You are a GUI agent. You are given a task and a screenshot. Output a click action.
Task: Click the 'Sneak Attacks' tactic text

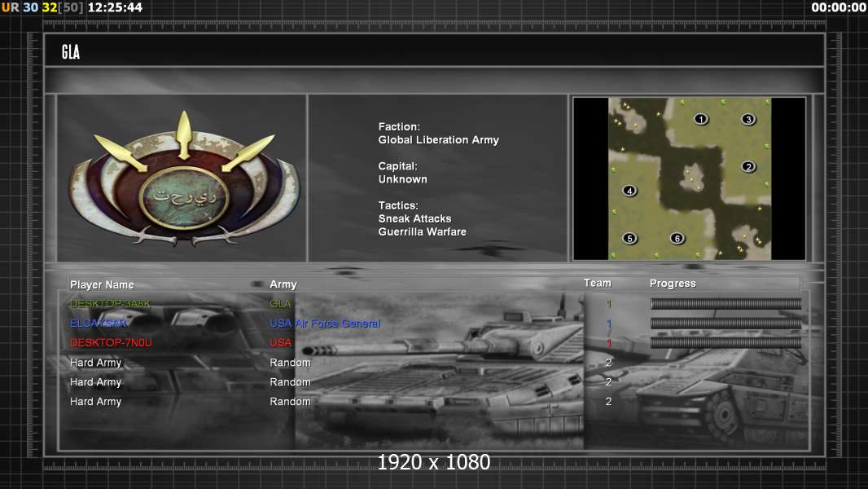(x=414, y=218)
